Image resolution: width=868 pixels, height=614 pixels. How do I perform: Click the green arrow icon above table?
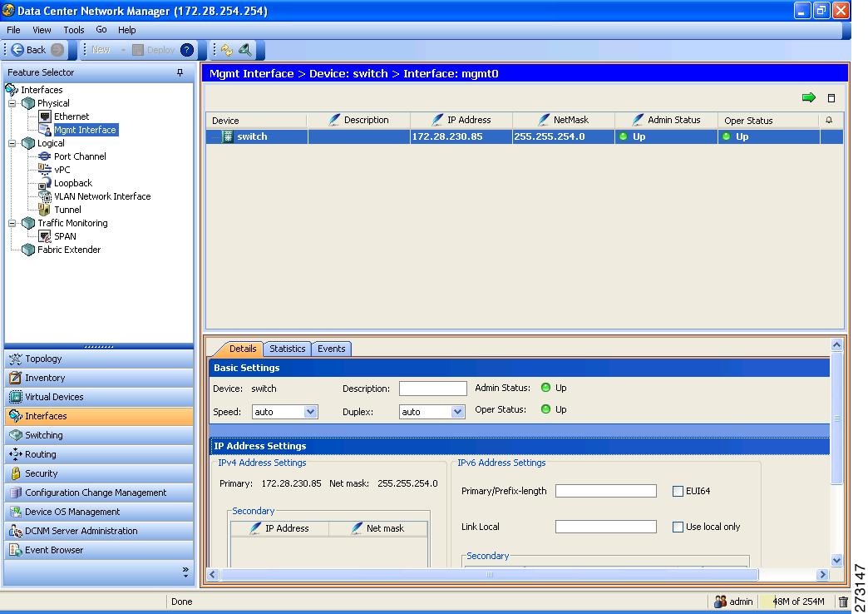point(809,97)
